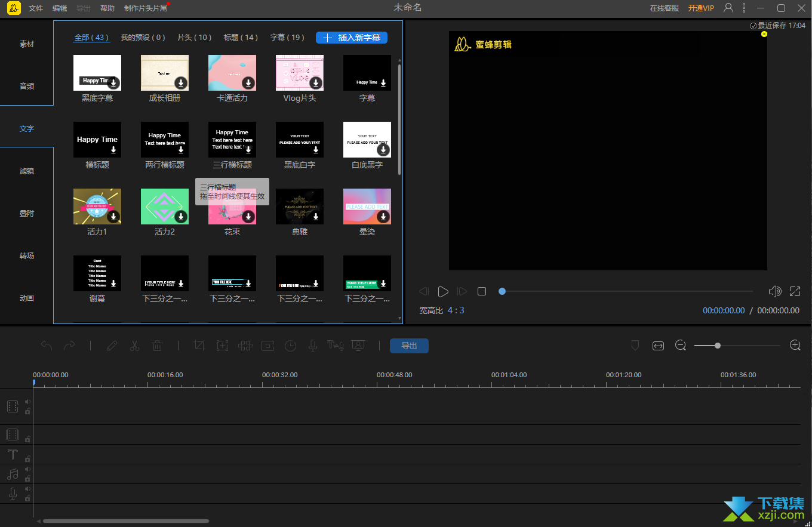Click the text track T icon
812x527 pixels.
(x=13, y=454)
